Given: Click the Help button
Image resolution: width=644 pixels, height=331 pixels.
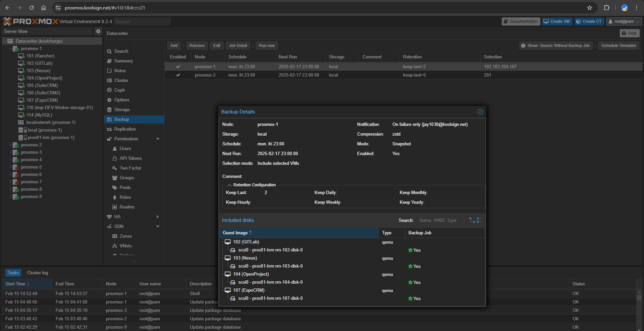Looking at the screenshot, I should [630, 33].
